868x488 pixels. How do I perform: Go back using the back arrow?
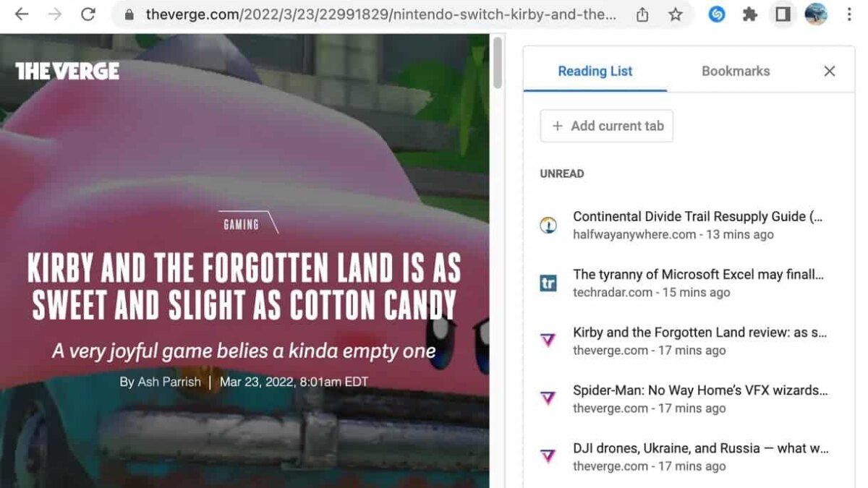22,14
